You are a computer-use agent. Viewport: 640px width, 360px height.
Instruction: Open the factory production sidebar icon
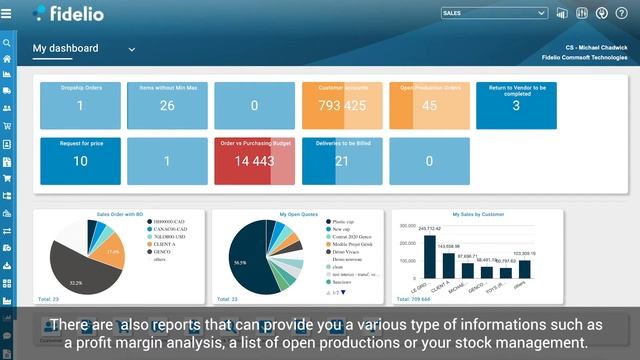7,301
